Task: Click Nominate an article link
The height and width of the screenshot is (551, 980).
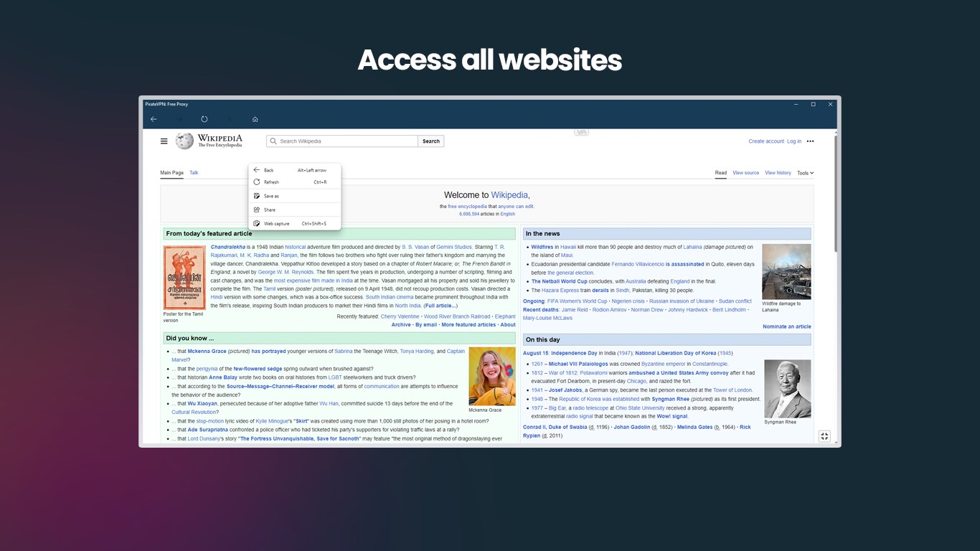Action: (786, 326)
